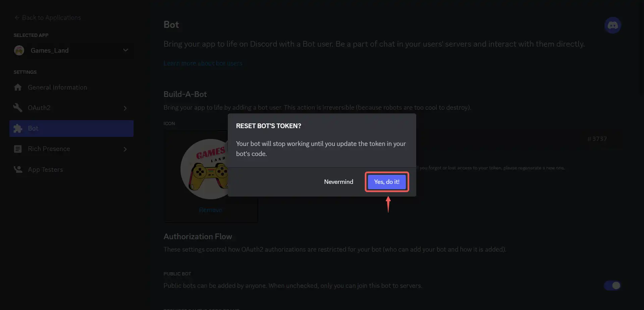
Task: Click the Games_Land app avatar icon
Action: (x=19, y=50)
